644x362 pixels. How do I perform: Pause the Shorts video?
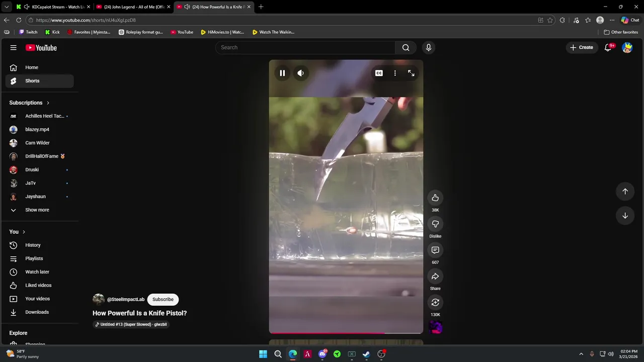282,73
